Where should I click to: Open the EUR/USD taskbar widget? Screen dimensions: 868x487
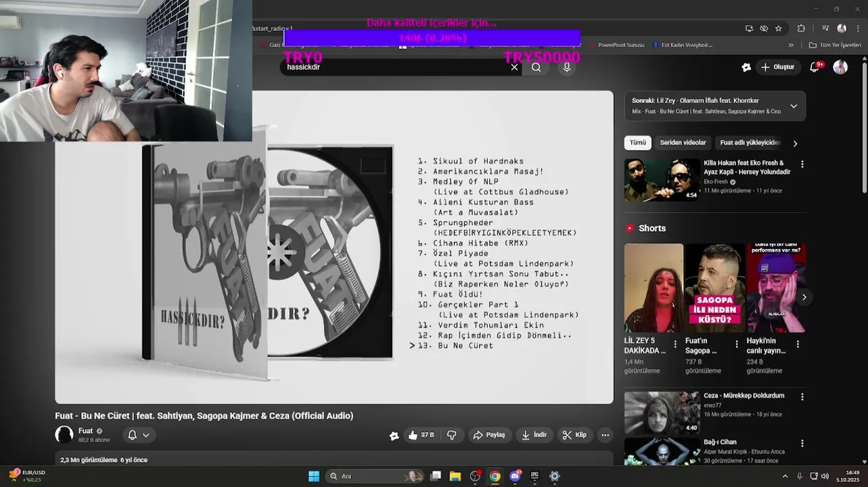(x=27, y=476)
